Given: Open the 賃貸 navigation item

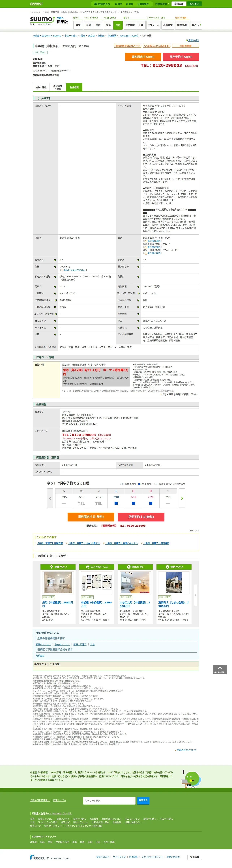Looking at the screenshot, I should [x=78, y=25].
